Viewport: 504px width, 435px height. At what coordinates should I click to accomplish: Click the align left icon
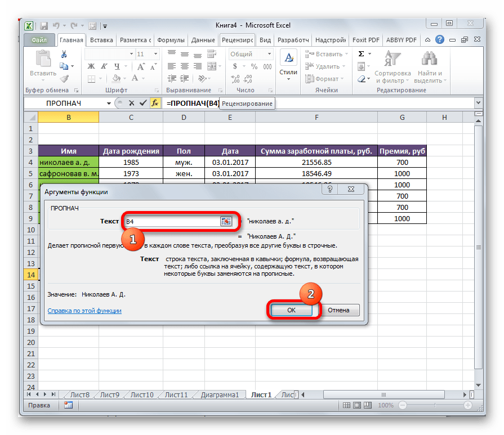click(x=172, y=66)
